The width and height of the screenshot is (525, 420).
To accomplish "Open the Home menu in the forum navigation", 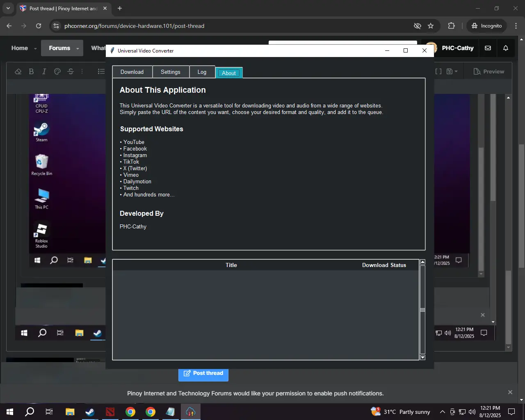I will pos(20,48).
